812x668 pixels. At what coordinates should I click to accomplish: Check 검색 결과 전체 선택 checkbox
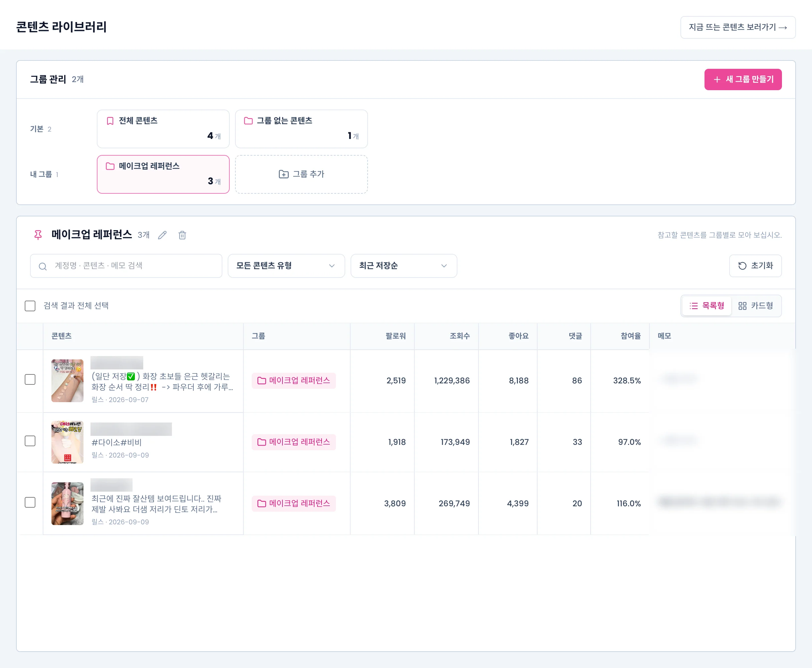[x=30, y=306]
